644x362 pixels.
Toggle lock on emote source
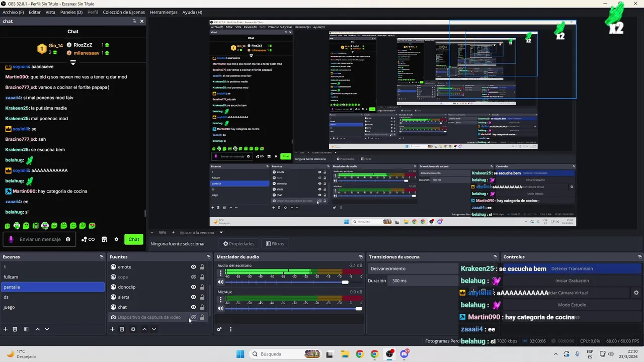[202, 267]
